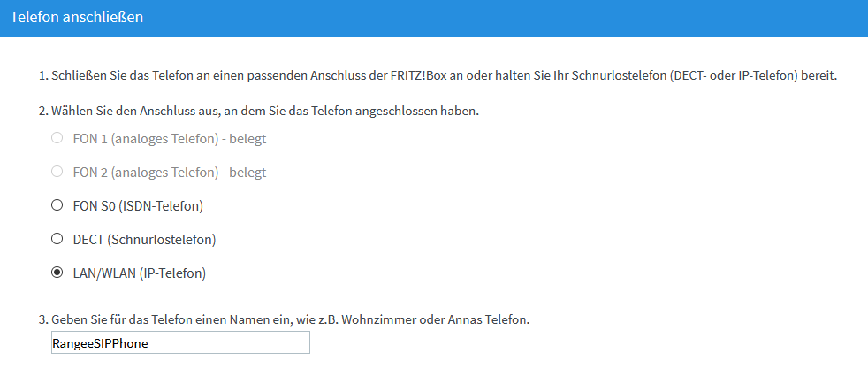Click the 'FON S0 (ISDN-Telefon)' label text
Image resolution: width=868 pixels, height=377 pixels.
point(140,206)
